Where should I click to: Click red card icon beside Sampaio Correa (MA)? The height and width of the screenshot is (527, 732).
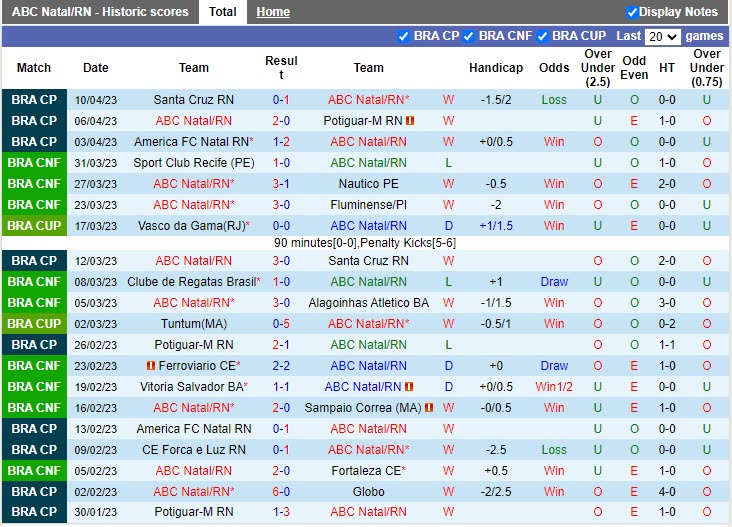click(x=428, y=408)
